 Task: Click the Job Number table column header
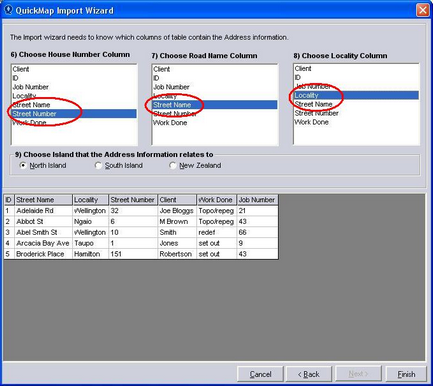257,200
